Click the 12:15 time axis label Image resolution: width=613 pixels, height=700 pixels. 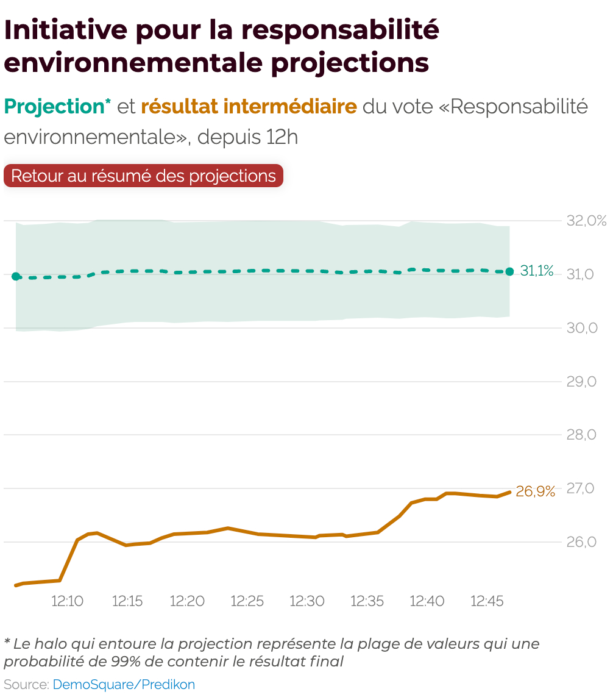click(x=127, y=602)
